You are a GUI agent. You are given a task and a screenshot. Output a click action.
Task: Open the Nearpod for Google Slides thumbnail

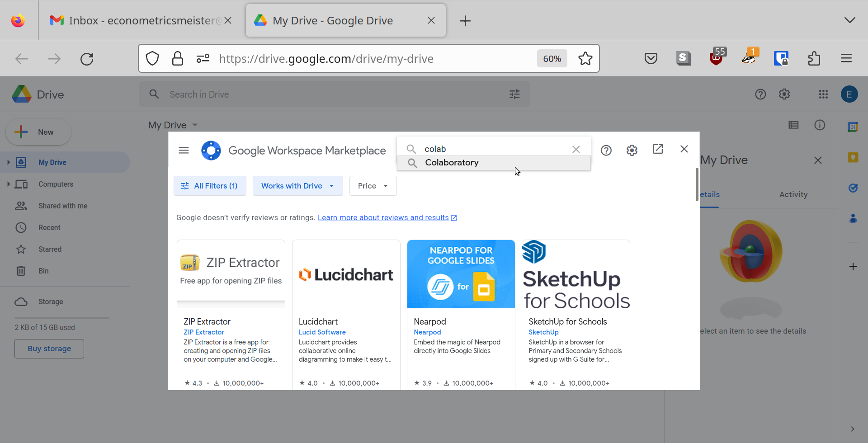pyautogui.click(x=461, y=274)
